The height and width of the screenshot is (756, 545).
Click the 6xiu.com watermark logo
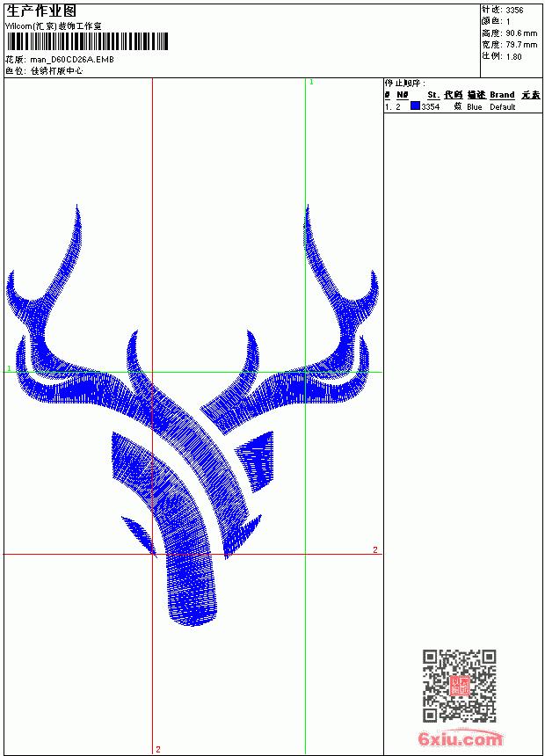point(460,738)
